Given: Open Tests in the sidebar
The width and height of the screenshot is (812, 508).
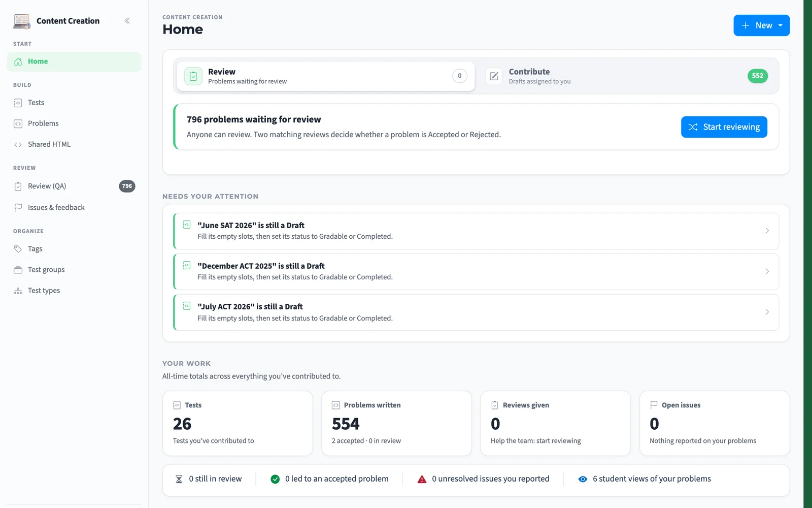Looking at the screenshot, I should (74, 103).
